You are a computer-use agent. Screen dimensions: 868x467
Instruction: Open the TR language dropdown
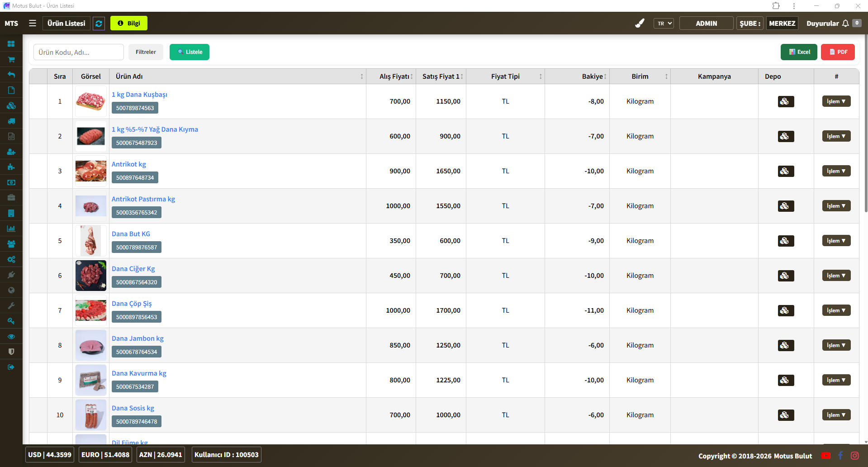tap(664, 23)
